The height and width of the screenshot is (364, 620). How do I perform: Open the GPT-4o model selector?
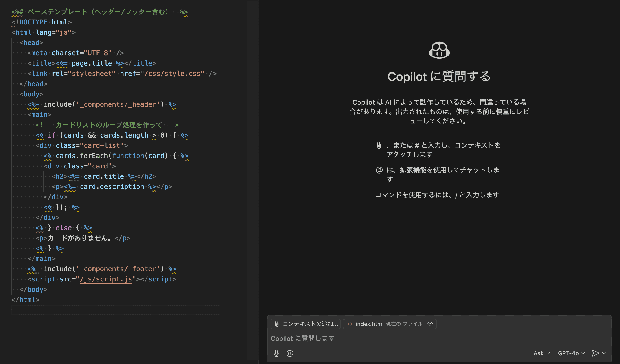[571, 353]
